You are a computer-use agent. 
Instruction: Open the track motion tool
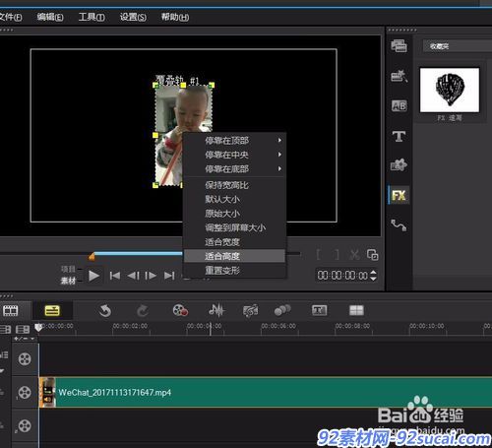point(282,310)
